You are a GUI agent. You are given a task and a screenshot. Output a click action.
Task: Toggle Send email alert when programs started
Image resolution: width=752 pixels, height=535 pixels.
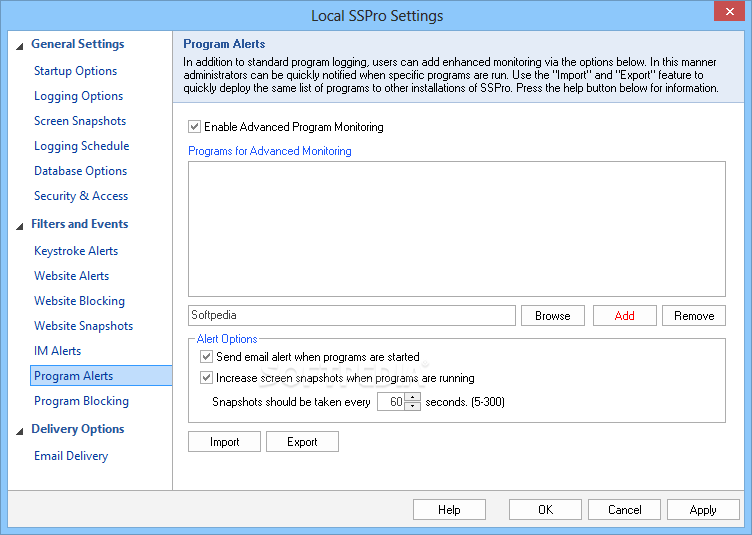tap(206, 357)
